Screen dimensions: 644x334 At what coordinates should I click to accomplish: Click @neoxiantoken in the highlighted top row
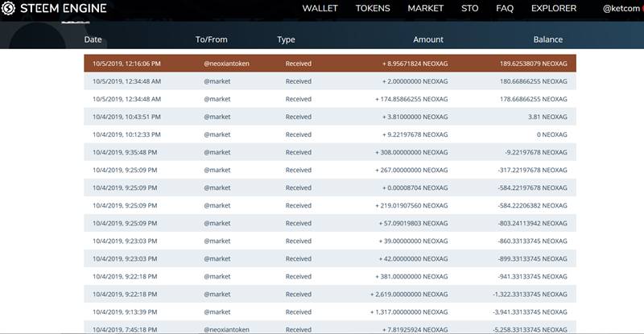tap(226, 64)
